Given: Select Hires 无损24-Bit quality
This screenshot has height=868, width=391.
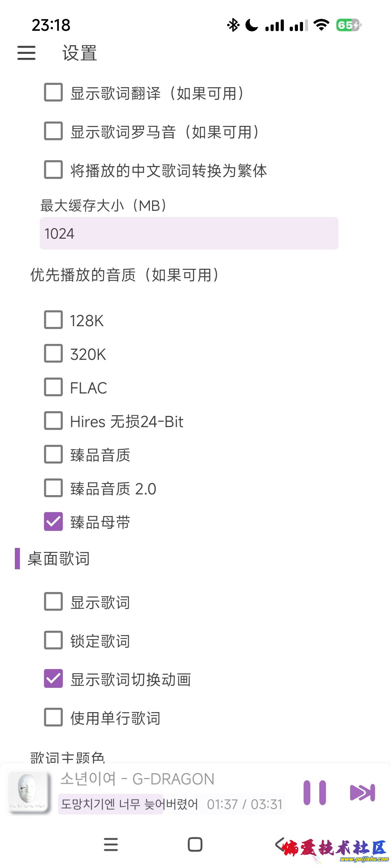Looking at the screenshot, I should (x=53, y=421).
